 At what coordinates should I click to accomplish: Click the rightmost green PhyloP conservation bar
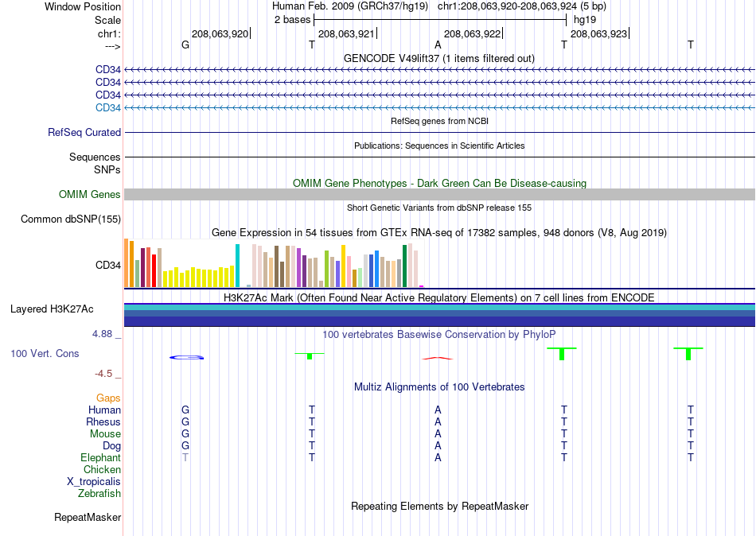coord(688,353)
